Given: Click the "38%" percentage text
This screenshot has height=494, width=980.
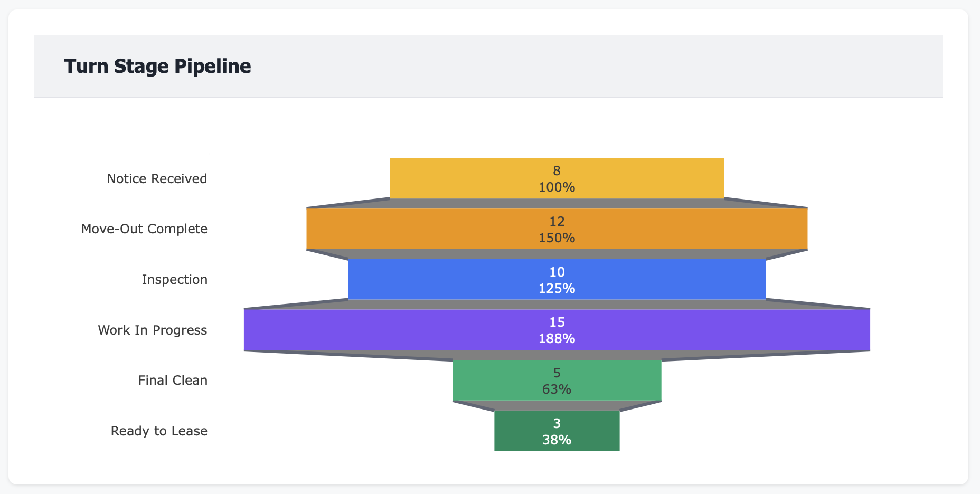Looking at the screenshot, I should (557, 440).
